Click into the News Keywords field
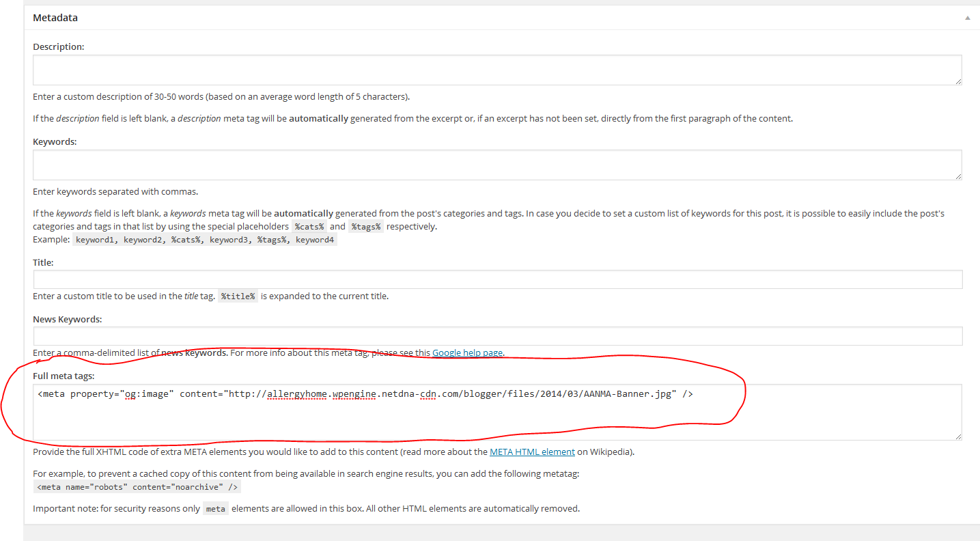The height and width of the screenshot is (541, 980). (497, 336)
